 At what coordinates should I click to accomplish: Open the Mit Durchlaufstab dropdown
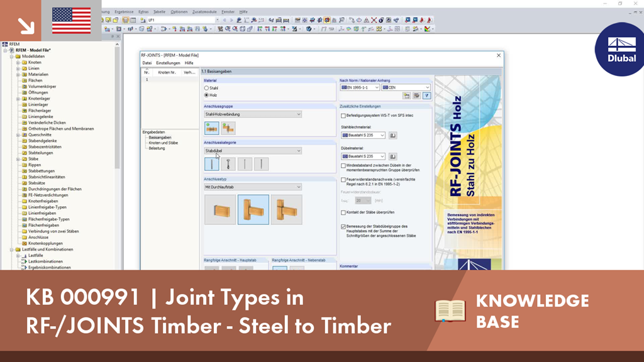pos(253,187)
